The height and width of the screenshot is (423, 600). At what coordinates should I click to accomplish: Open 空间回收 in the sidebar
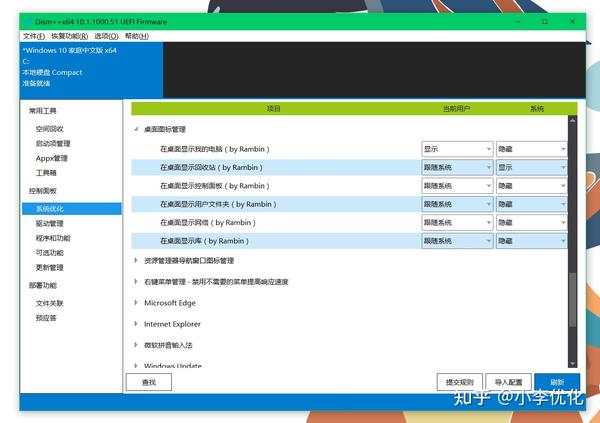(49, 129)
